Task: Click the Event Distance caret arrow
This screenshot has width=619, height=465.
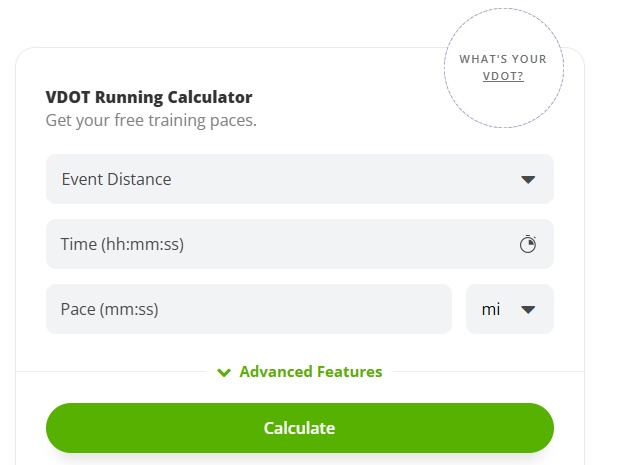Action: tap(528, 180)
